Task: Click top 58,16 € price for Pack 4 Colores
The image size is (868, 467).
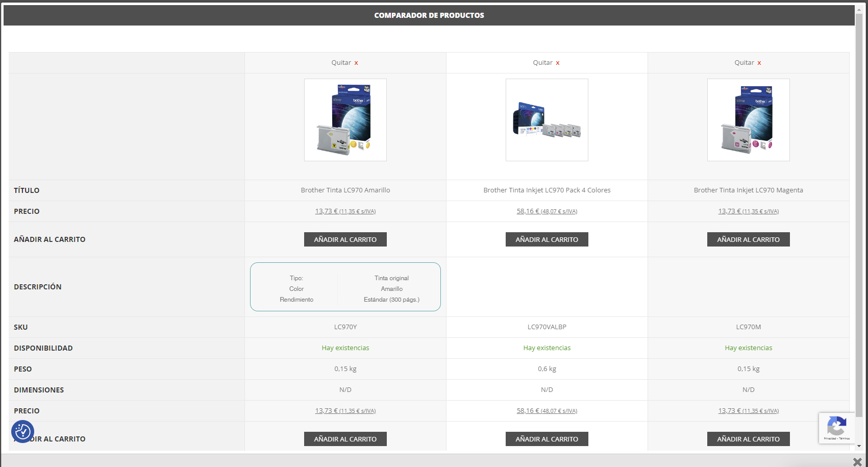Action: coord(547,211)
